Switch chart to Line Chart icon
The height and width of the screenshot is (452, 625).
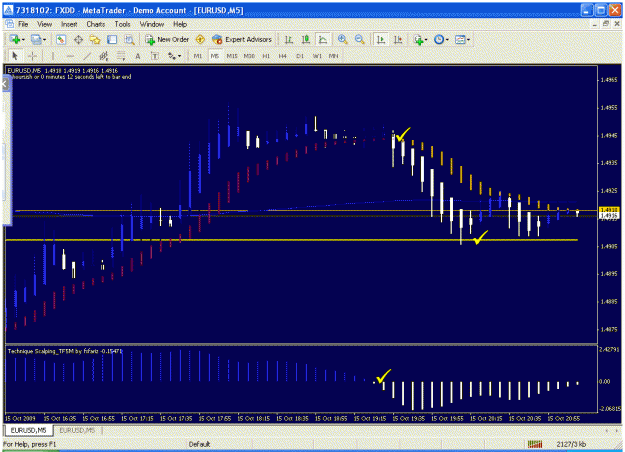pyautogui.click(x=323, y=39)
